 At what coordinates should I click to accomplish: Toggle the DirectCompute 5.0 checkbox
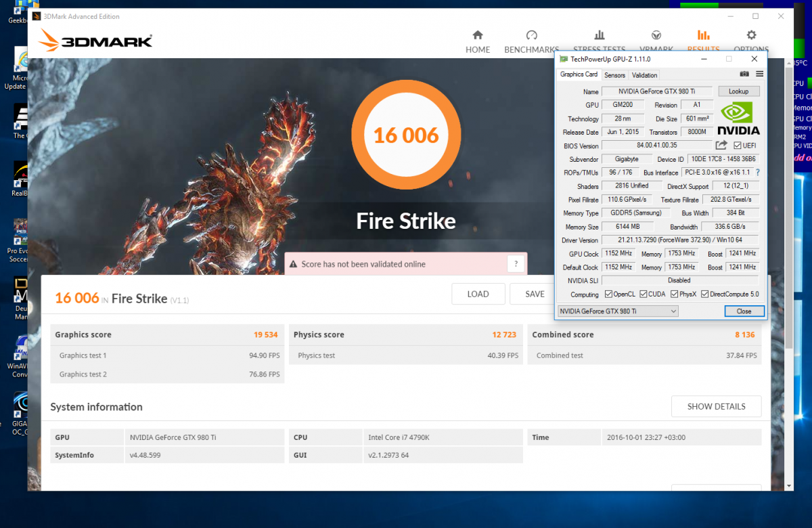(x=705, y=294)
